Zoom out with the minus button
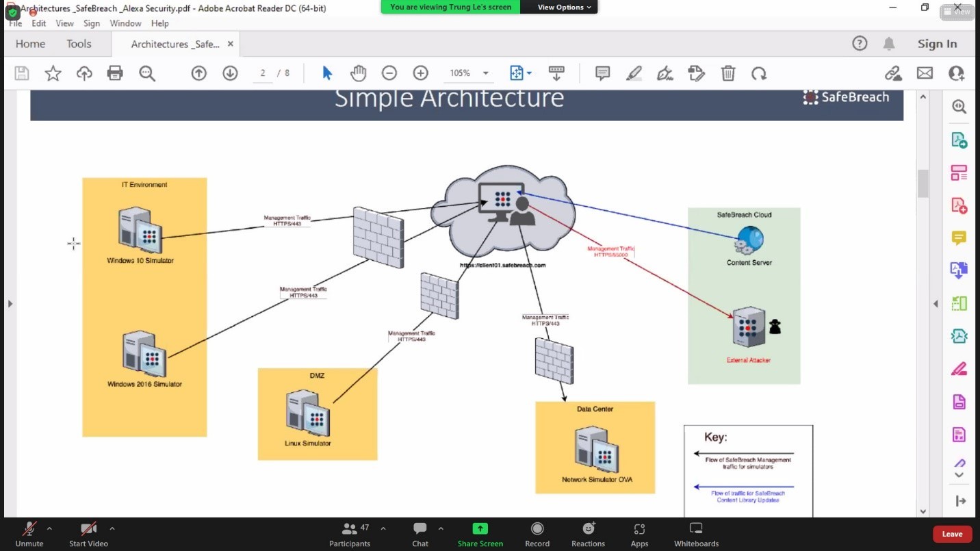 tap(389, 73)
